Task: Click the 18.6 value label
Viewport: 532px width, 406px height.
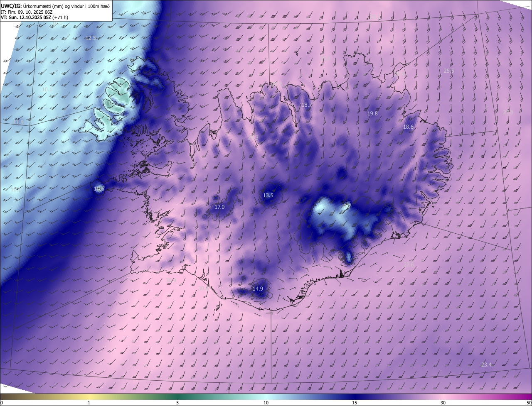Action: 408,127
